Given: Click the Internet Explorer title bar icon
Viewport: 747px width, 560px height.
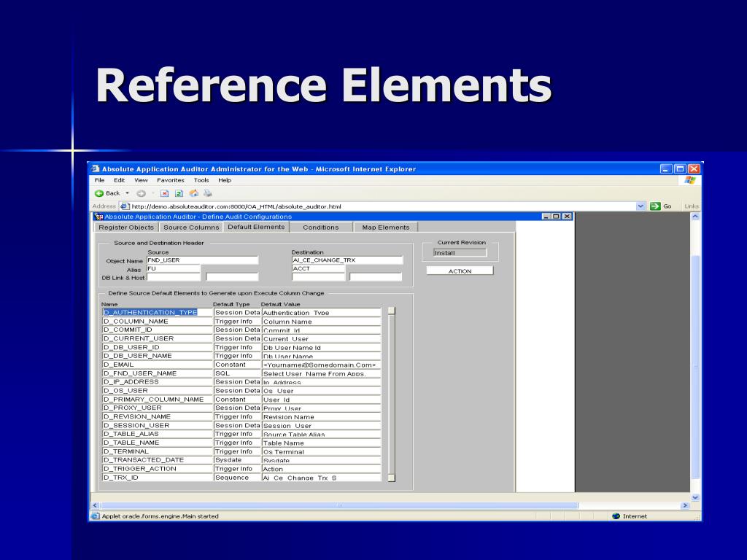Looking at the screenshot, I should [x=96, y=169].
